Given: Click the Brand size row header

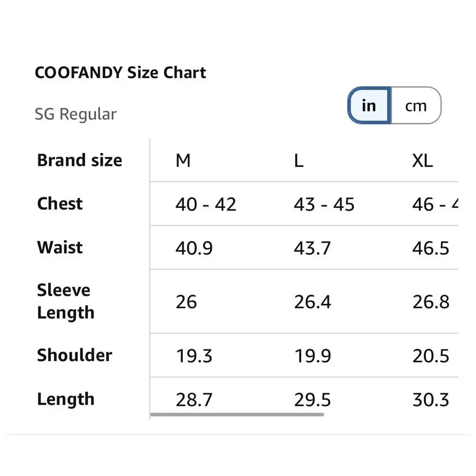Looking at the screenshot, I should point(79,160).
